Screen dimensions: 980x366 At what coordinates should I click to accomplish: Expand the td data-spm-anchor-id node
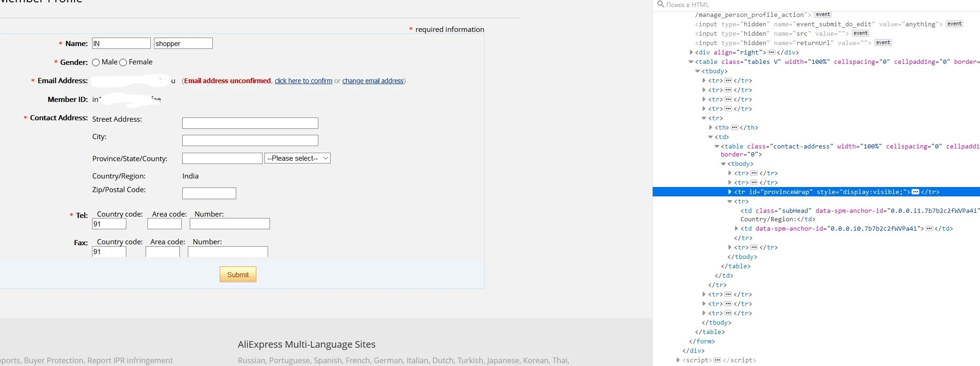[736, 228]
